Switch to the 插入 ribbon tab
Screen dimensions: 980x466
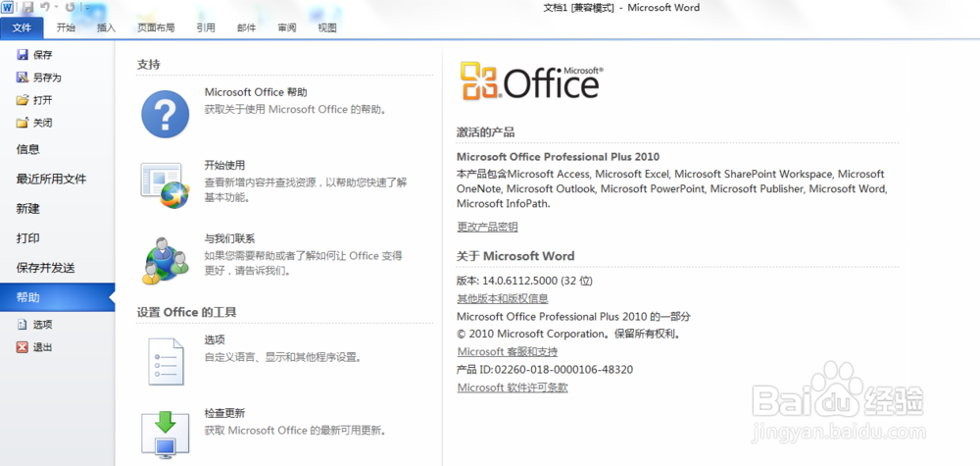(x=106, y=27)
